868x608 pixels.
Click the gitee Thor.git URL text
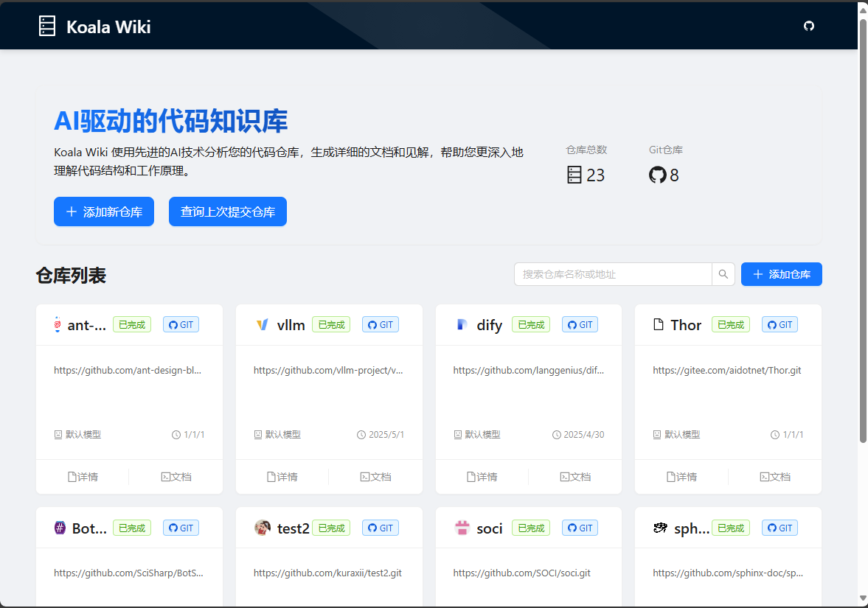click(x=727, y=370)
